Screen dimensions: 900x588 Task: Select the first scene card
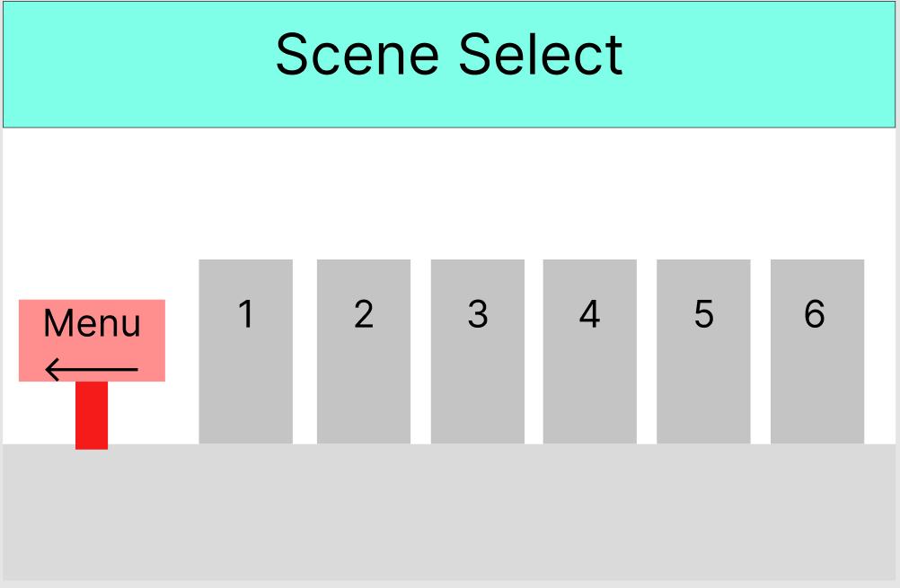tap(245, 350)
